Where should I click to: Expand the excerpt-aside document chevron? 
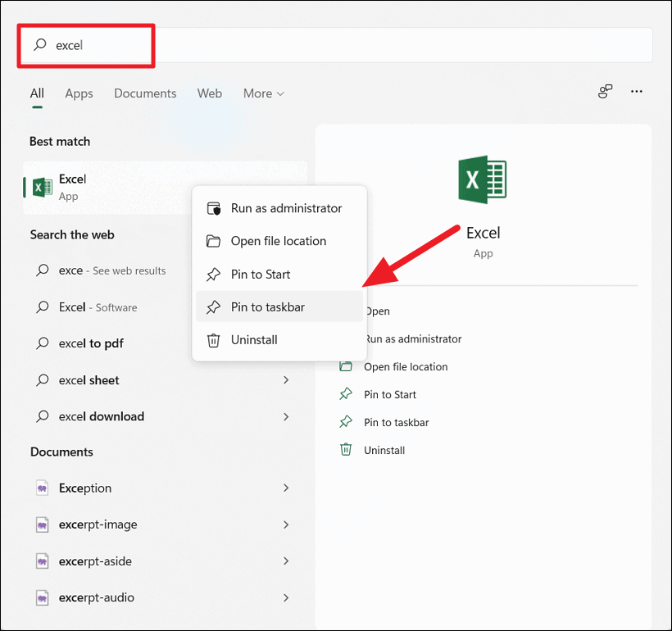(286, 561)
